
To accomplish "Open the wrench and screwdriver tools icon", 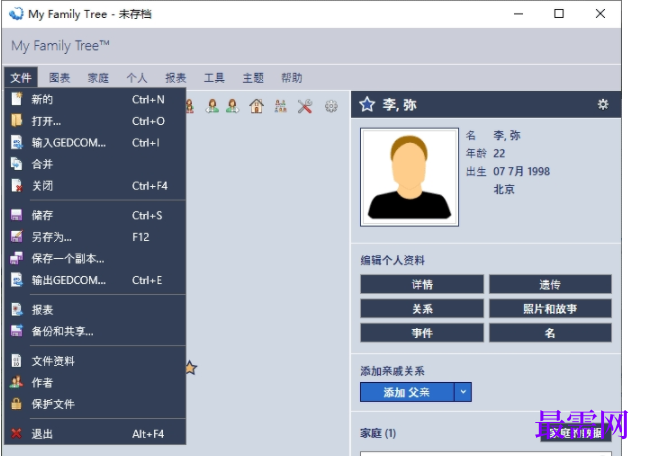I will pyautogui.click(x=305, y=106).
